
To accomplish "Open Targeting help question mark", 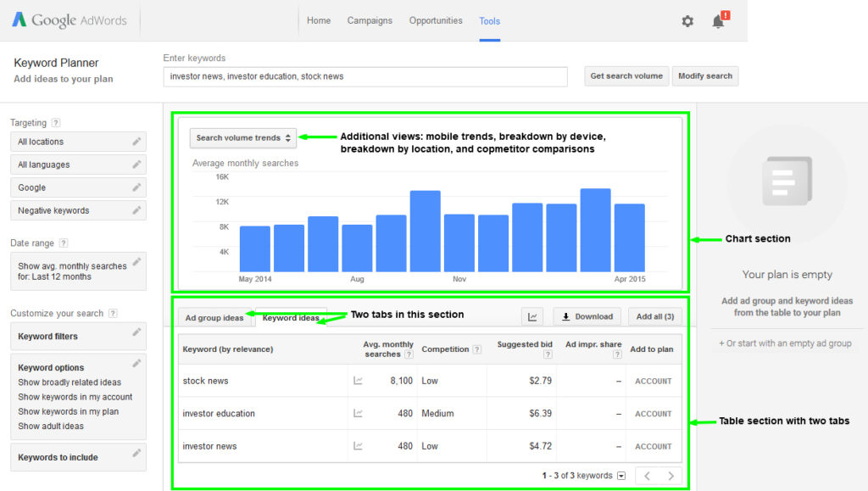I will 56,123.
